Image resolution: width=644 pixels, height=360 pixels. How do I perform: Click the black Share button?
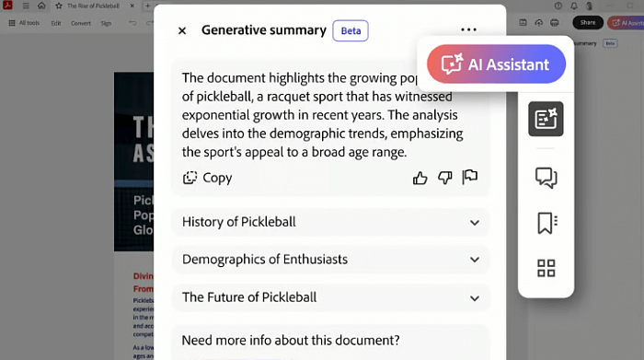[x=588, y=23]
